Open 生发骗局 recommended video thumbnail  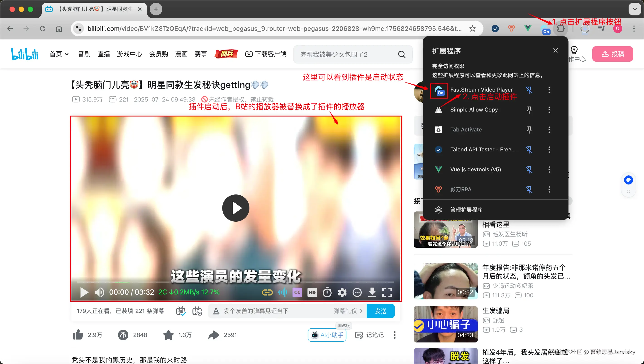[x=445, y=324]
